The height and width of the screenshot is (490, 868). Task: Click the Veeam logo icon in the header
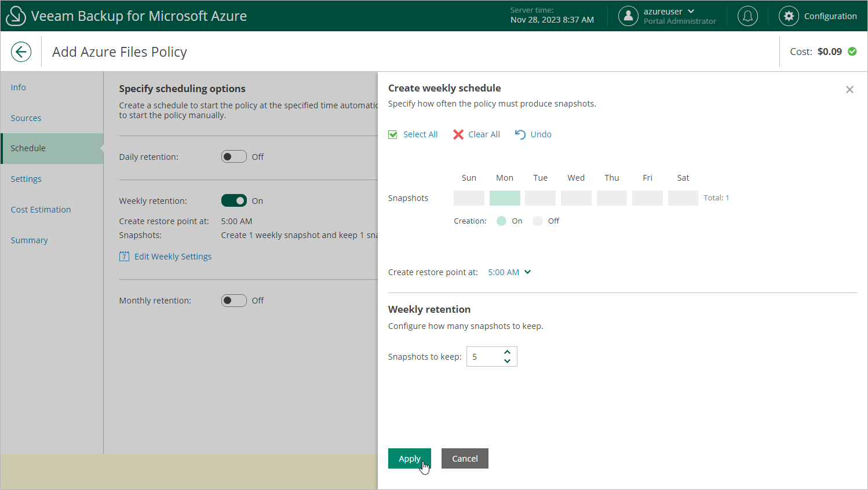click(16, 16)
